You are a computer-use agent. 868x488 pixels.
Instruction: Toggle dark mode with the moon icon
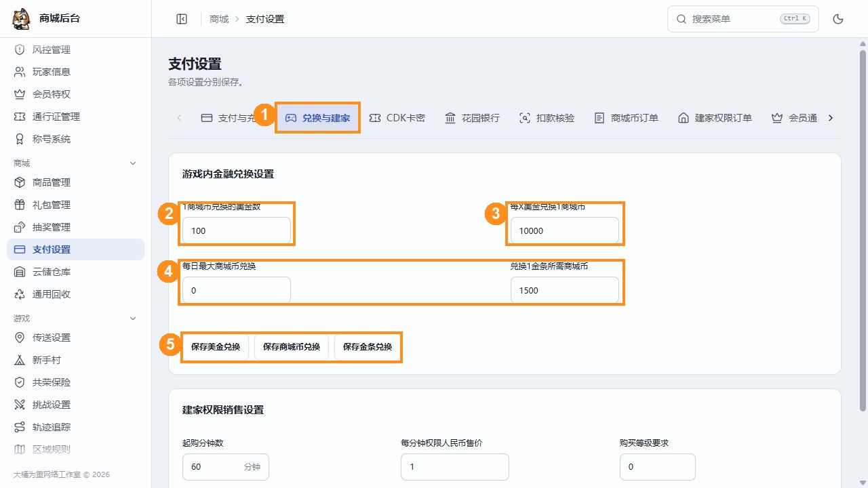click(x=838, y=19)
